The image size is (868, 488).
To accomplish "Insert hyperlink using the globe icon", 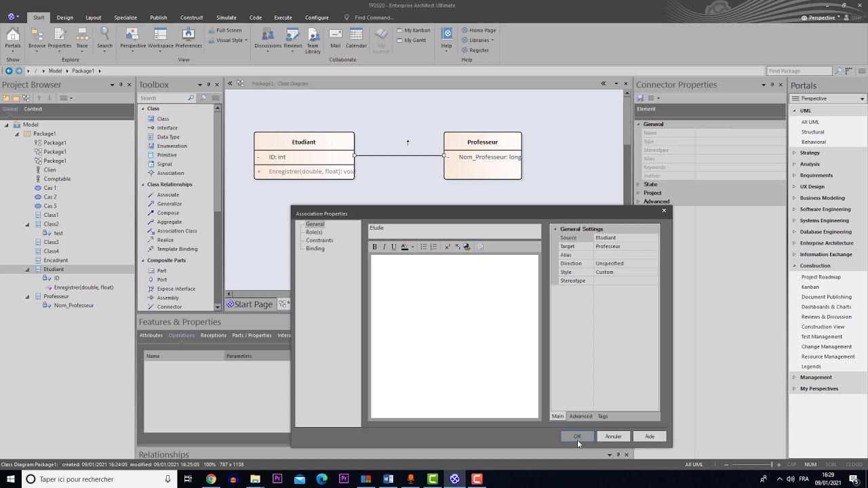I will point(467,247).
